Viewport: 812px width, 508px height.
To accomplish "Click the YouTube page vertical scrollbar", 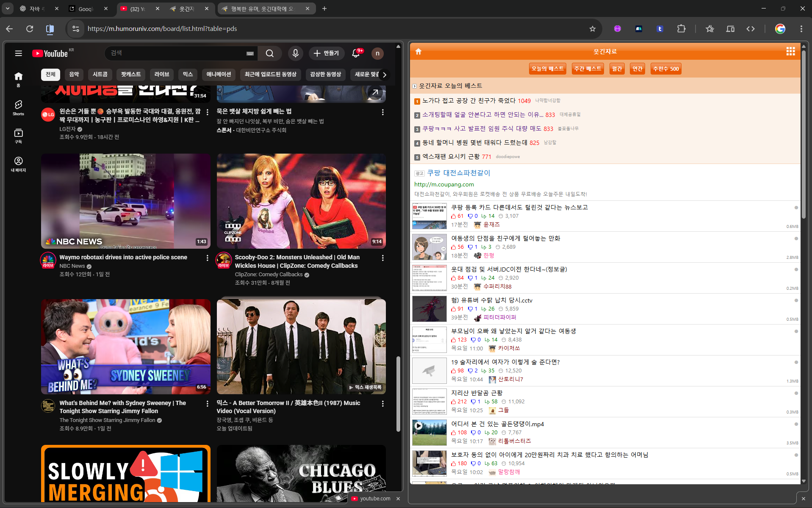I will point(398,394).
